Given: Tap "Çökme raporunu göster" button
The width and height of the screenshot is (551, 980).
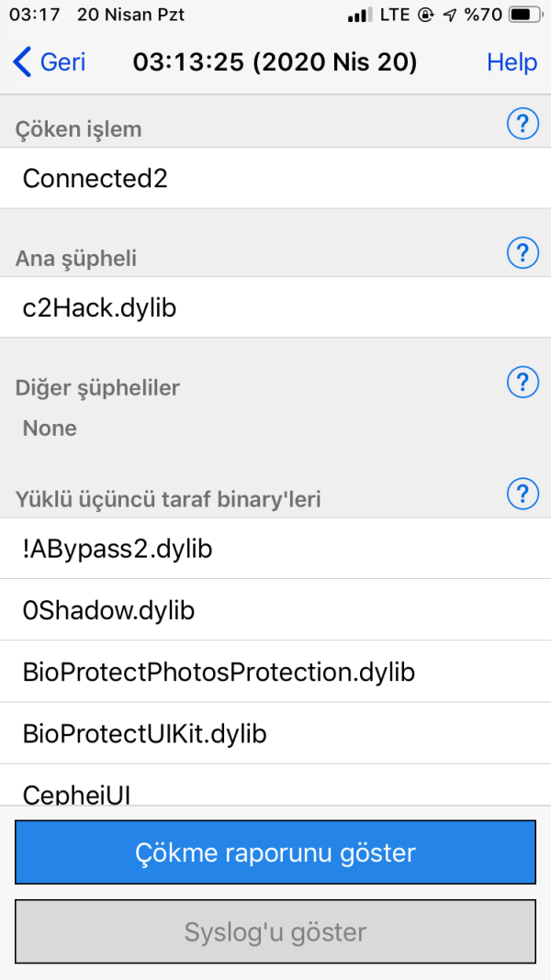Looking at the screenshot, I should (275, 852).
